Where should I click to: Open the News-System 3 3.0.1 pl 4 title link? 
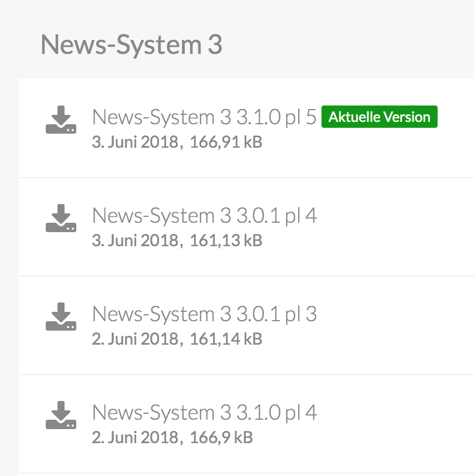pos(204,216)
